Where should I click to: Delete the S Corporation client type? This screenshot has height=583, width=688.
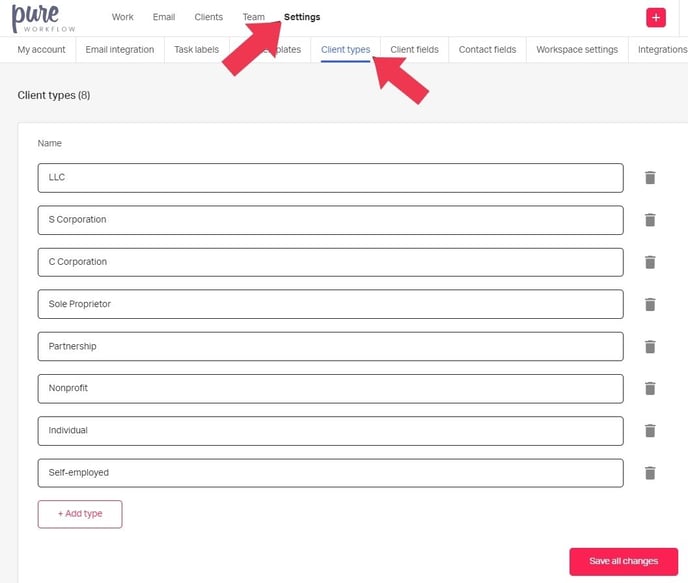(x=650, y=220)
